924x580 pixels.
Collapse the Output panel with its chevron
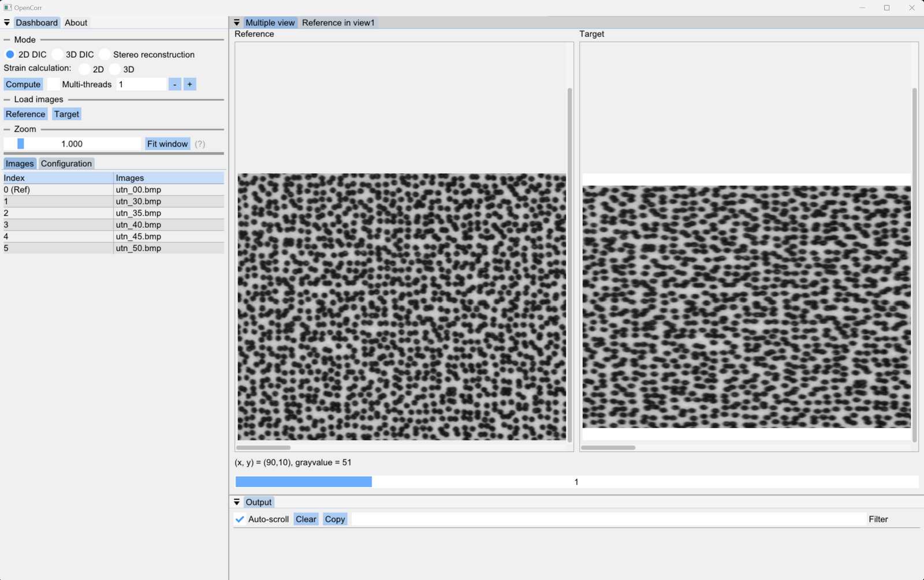pyautogui.click(x=237, y=502)
